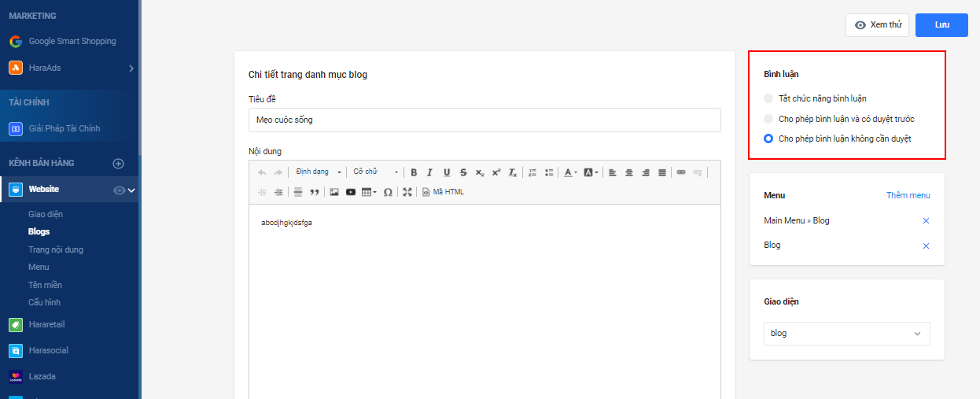The image size is (980, 399).
Task: Click the 'Tiêu đề' title input field
Action: tap(484, 120)
